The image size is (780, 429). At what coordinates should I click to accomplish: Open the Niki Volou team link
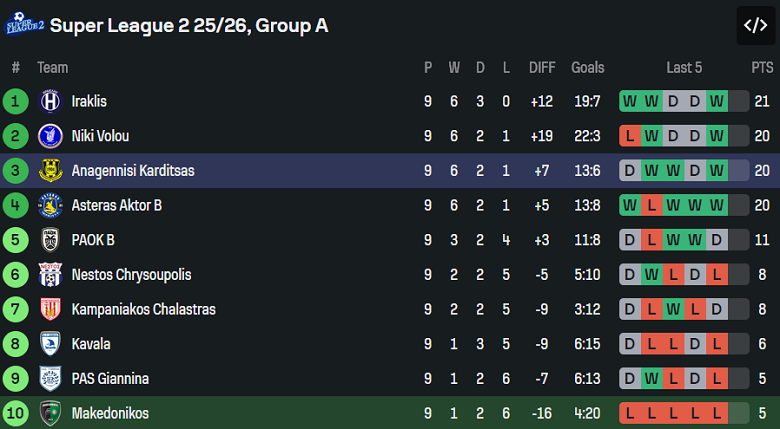coord(100,136)
